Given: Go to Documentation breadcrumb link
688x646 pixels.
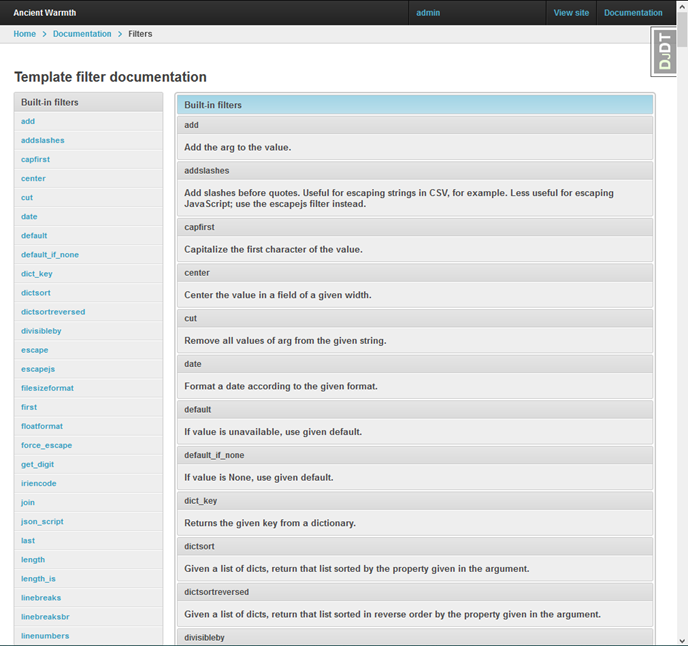Looking at the screenshot, I should tap(82, 34).
